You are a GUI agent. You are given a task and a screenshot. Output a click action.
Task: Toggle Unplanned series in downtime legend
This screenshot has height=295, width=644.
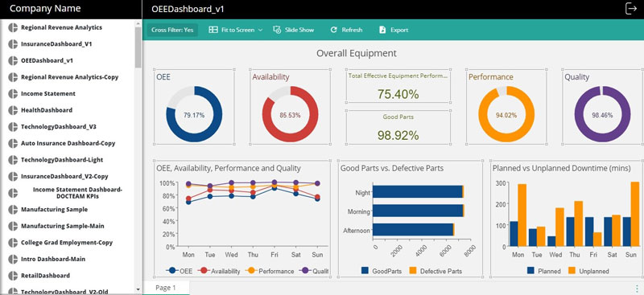point(588,271)
